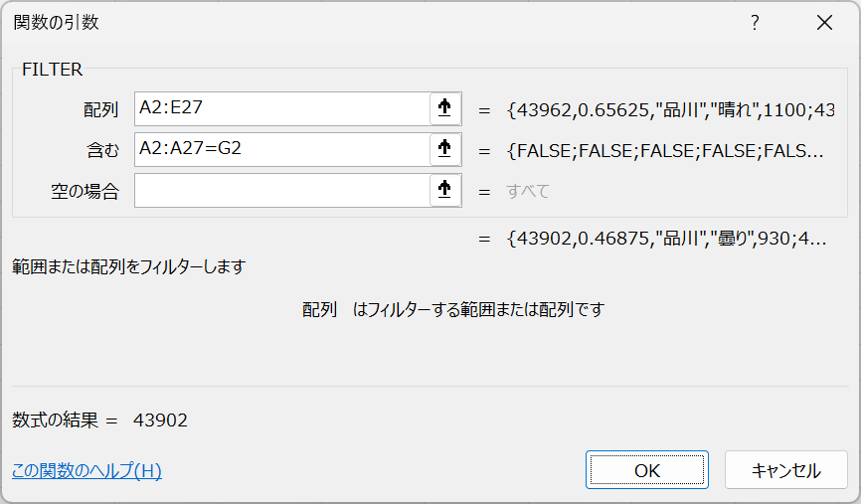Click the 空の場合 argument label

[x=86, y=191]
